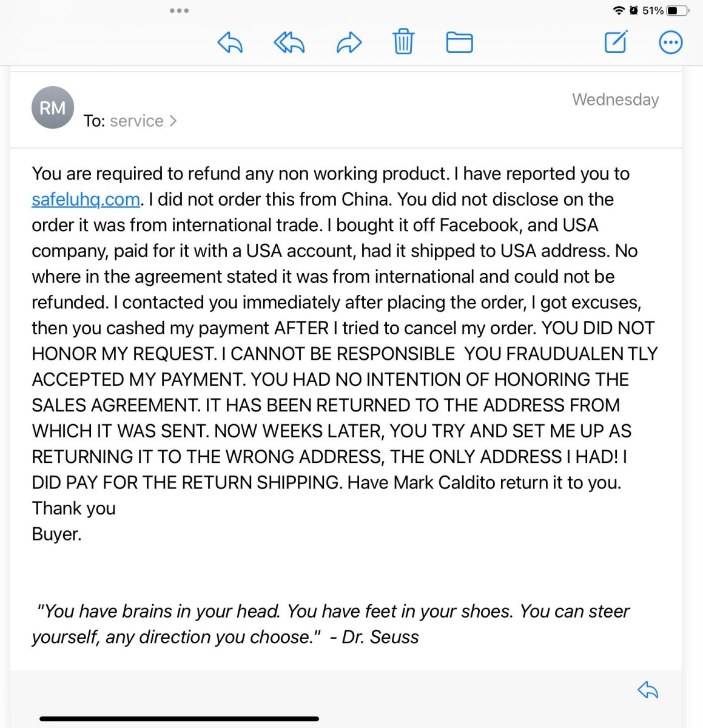Tap the quick reply arrow below the message
703x728 pixels.
(x=648, y=690)
